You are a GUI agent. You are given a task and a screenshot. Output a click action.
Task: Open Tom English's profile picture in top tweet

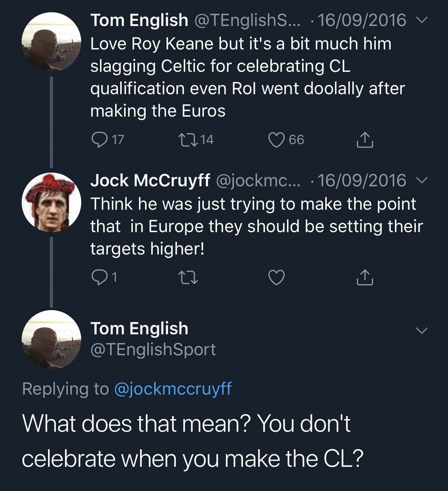click(52, 42)
